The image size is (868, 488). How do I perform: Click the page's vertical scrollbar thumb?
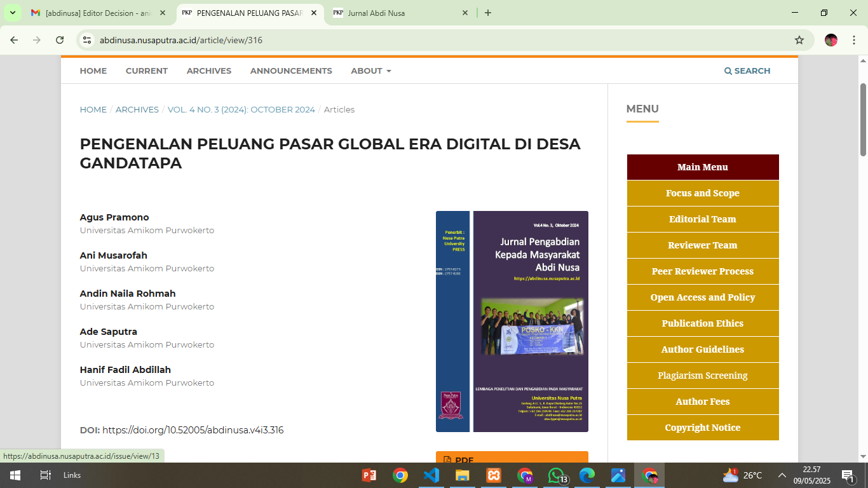pos(863,119)
